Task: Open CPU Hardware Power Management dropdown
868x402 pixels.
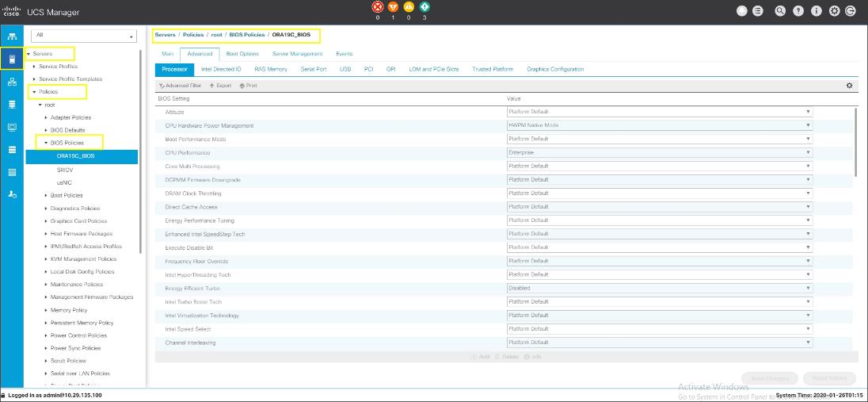Action: click(659, 125)
